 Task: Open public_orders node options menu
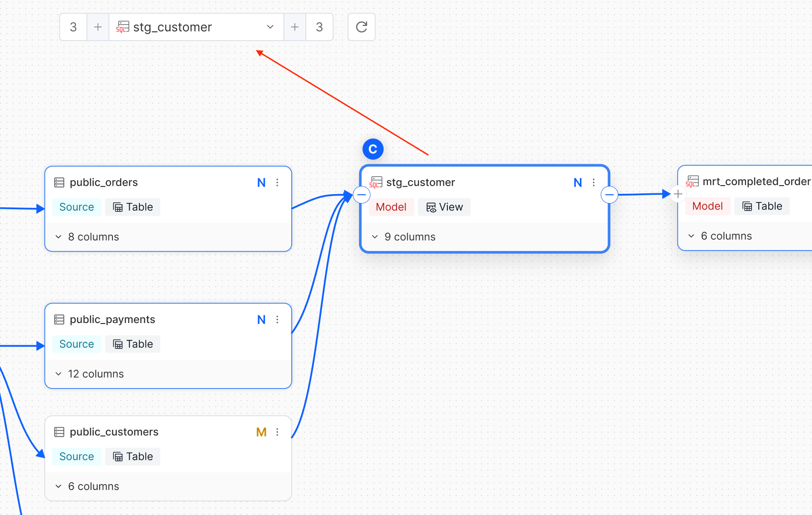click(x=277, y=182)
